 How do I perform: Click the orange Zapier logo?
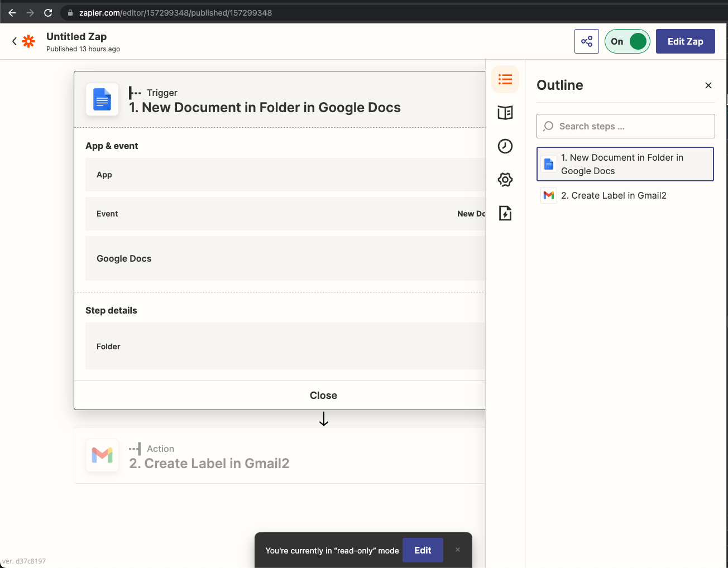[x=28, y=41]
